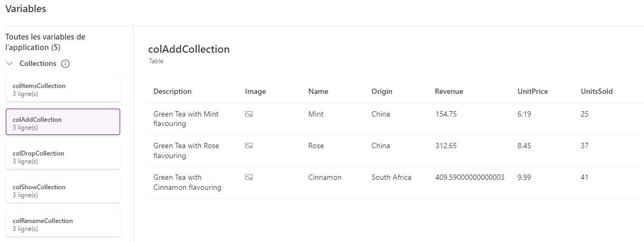Click the UnitsSold column header

pos(597,91)
